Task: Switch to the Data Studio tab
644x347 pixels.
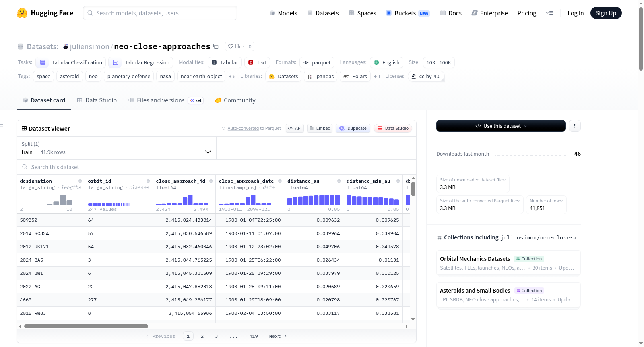Action: coord(97,100)
